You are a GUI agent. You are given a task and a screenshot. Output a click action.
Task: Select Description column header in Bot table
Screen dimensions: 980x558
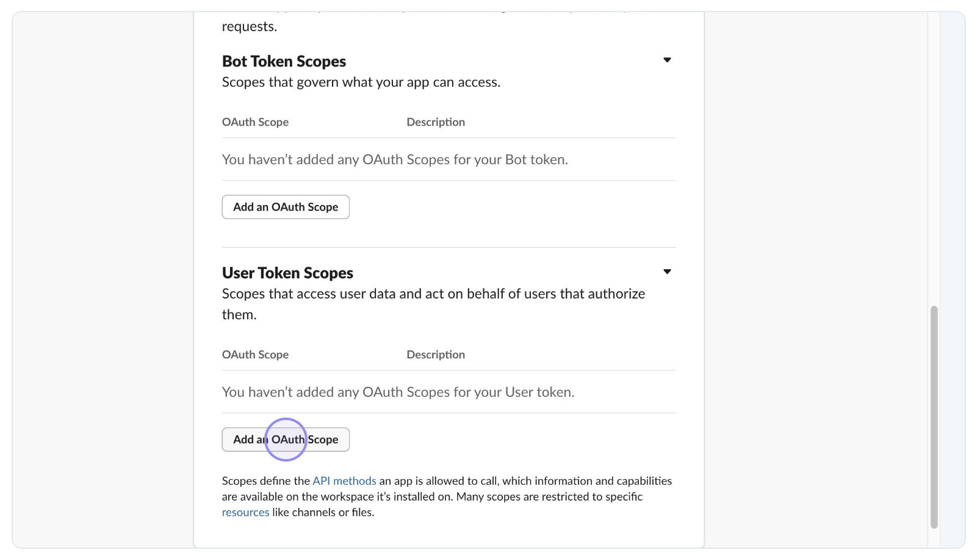pos(436,122)
